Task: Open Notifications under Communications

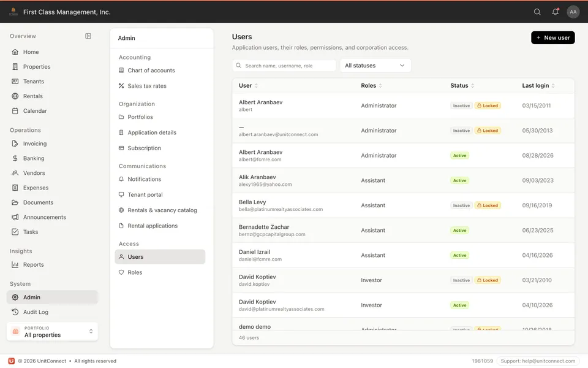Action: [x=160, y=179]
